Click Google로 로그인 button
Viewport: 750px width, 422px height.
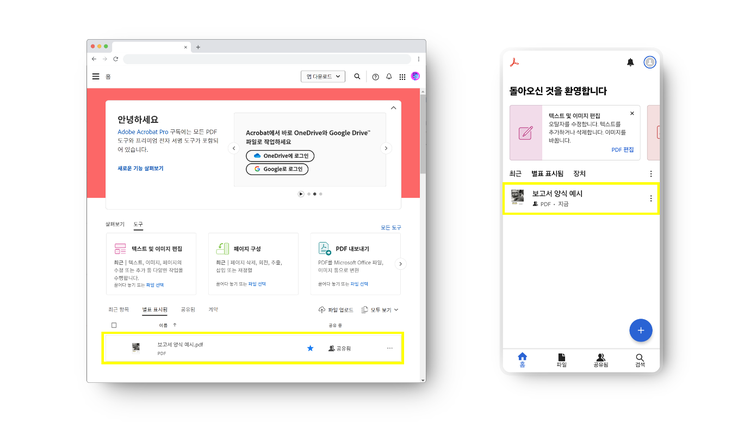(277, 169)
